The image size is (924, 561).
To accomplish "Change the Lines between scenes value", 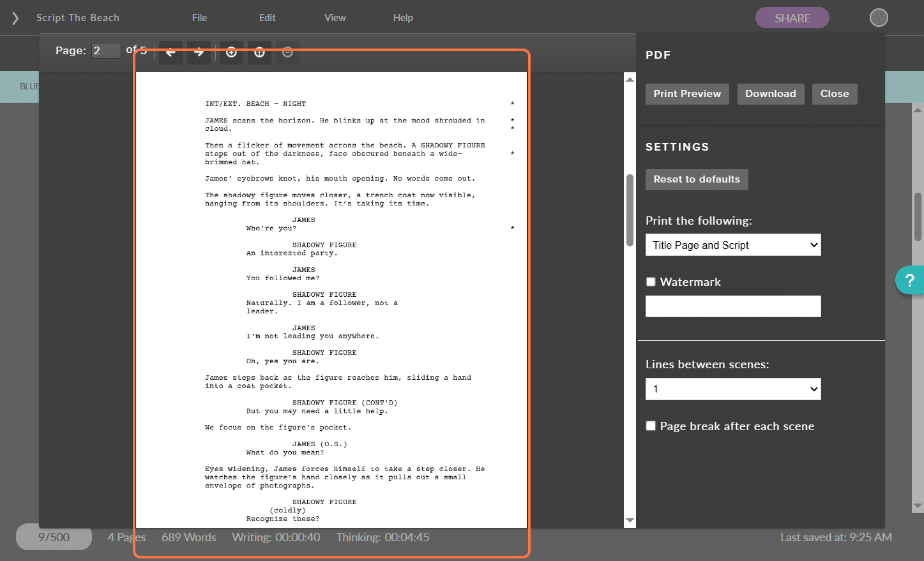I will 732,389.
